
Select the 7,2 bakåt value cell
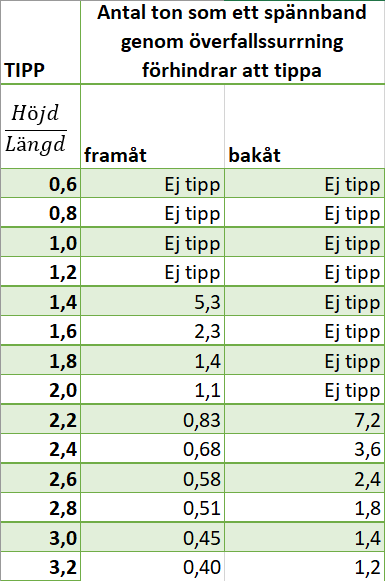tap(305, 419)
